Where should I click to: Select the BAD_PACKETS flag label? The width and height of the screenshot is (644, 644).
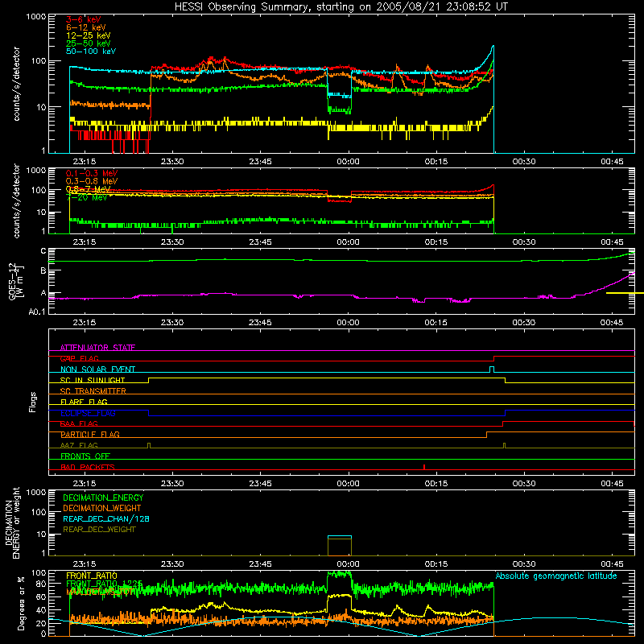point(88,467)
